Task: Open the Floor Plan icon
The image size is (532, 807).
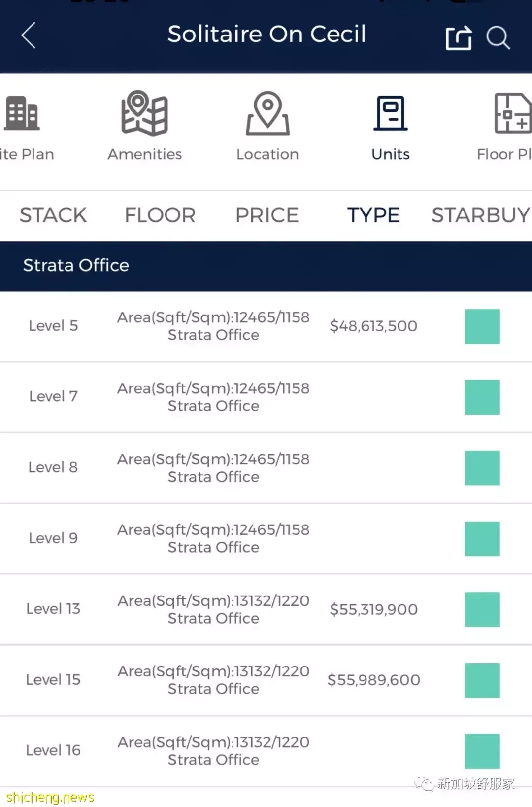Action: (512, 113)
